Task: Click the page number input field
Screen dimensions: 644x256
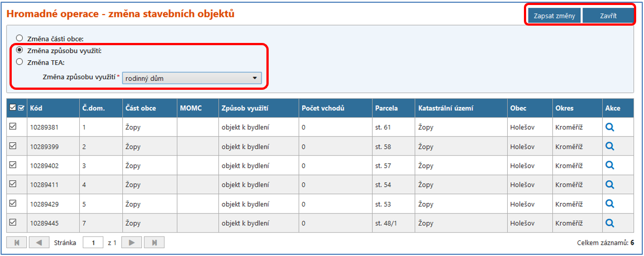Action: (x=93, y=243)
